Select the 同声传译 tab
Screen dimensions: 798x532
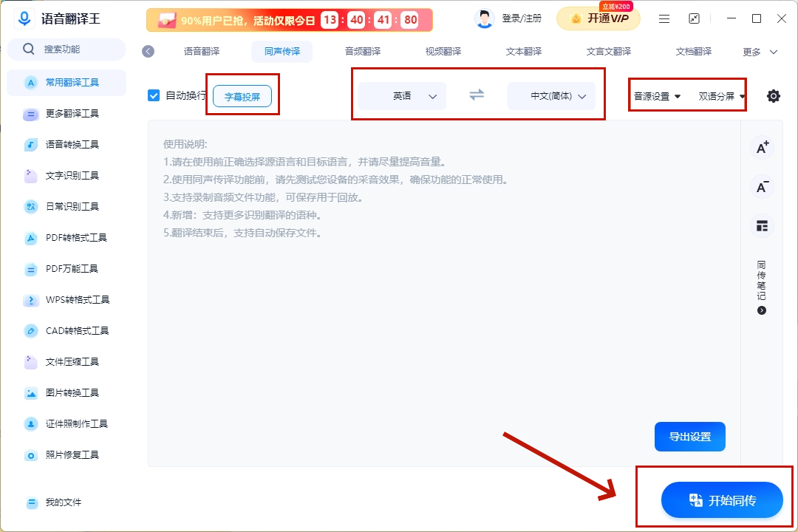coord(282,52)
